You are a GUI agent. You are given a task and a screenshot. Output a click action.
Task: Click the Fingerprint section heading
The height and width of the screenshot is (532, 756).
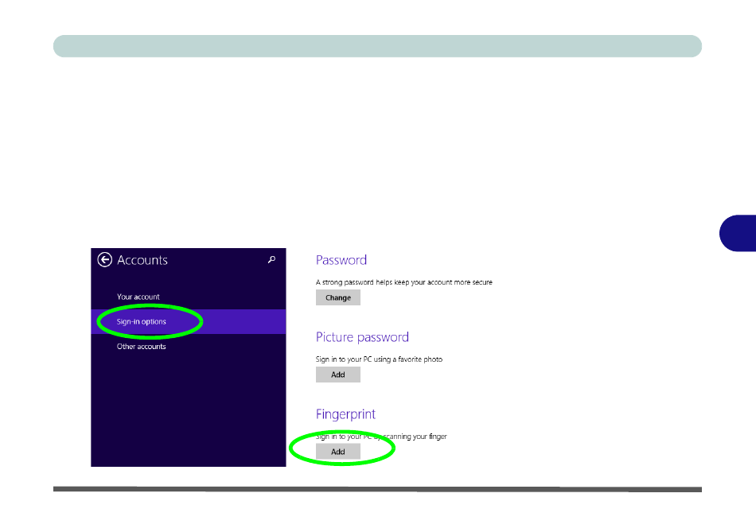[345, 414]
